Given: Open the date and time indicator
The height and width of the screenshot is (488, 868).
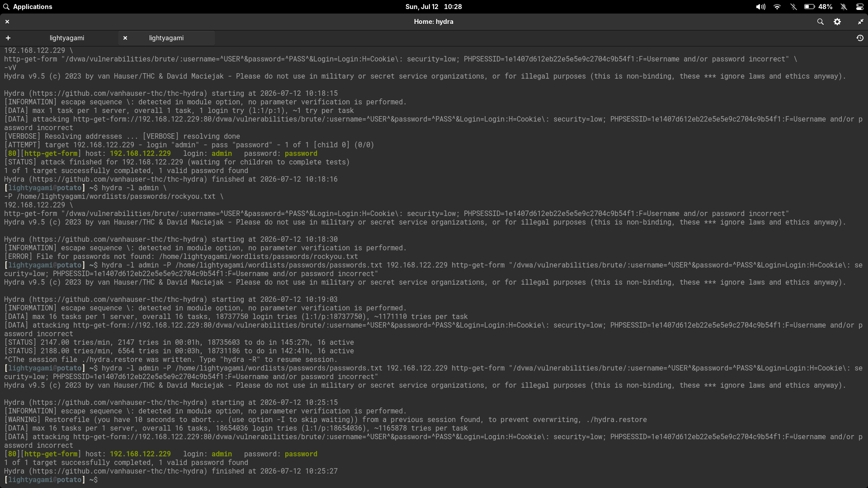Looking at the screenshot, I should click(x=434, y=7).
